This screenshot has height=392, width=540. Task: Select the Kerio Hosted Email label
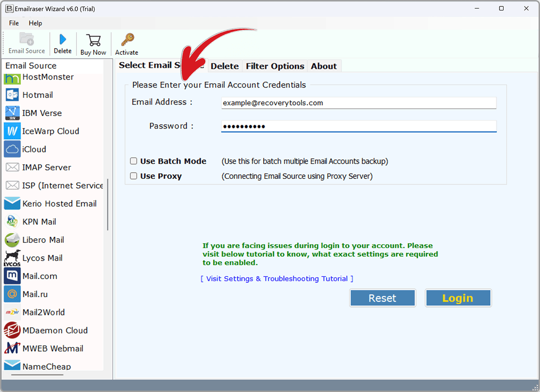click(x=59, y=204)
